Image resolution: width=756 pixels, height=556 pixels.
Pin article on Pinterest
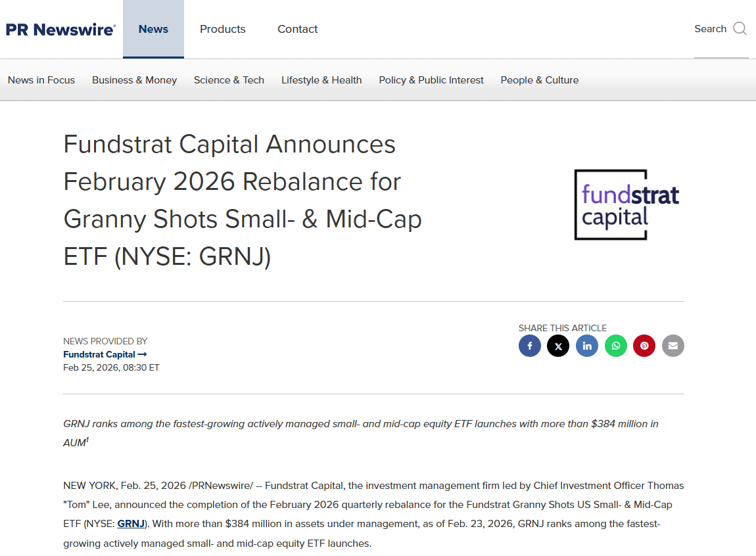pos(644,346)
